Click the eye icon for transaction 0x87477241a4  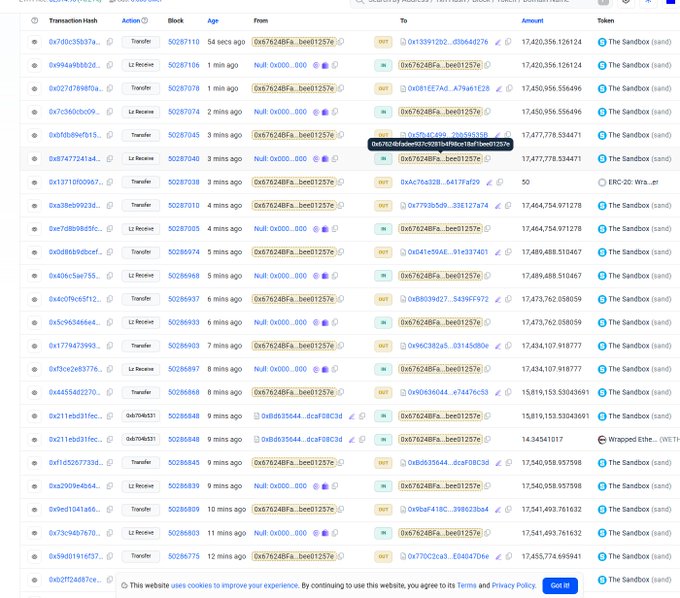tap(34, 159)
